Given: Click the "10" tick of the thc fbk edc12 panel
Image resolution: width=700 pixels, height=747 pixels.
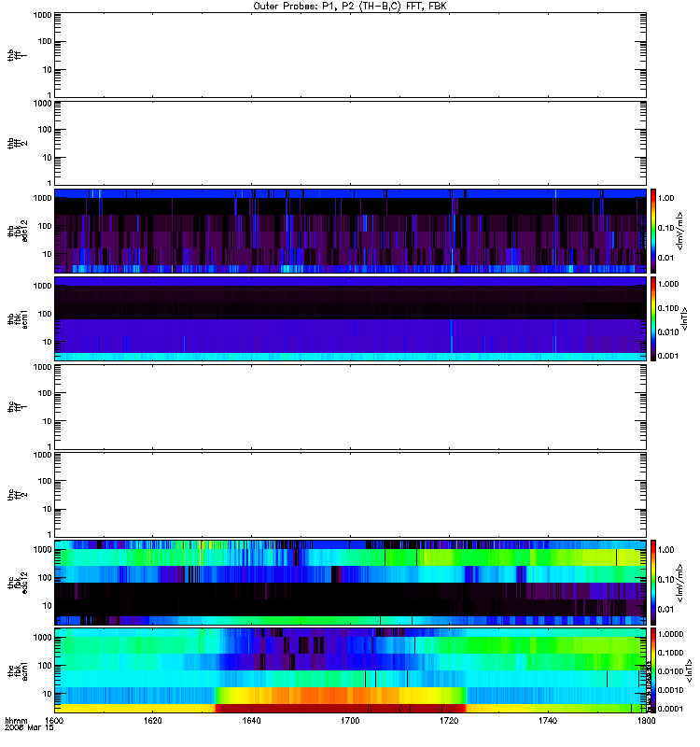Looking at the screenshot, I should pos(48,605).
